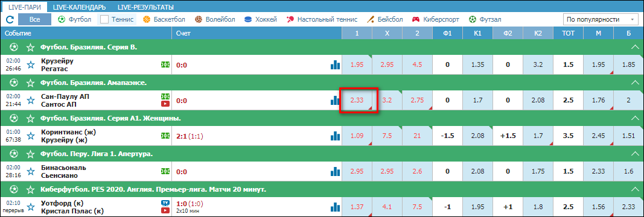Add Бразилия Серия B league to favorites
Viewport: 644px width, 217px height.
(30, 48)
